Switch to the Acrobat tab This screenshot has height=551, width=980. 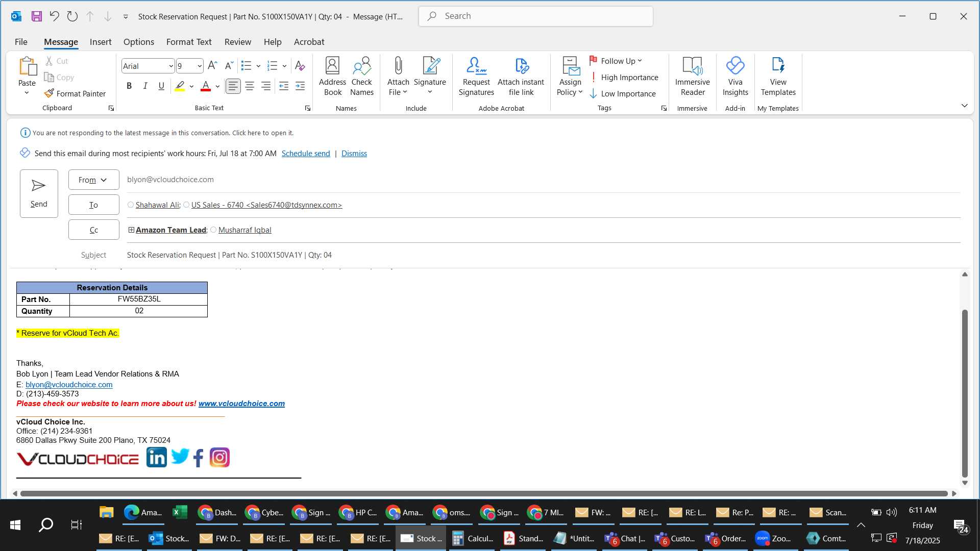click(x=309, y=42)
